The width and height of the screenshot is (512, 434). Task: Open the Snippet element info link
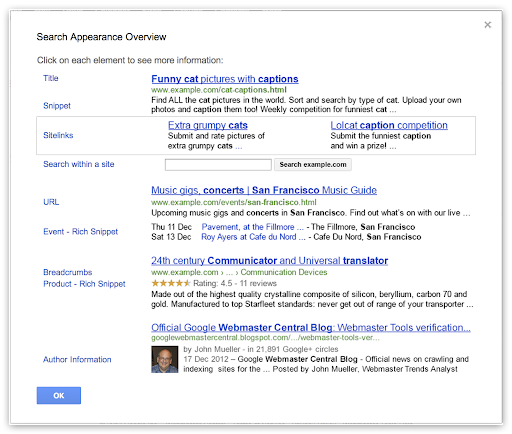[x=57, y=106]
